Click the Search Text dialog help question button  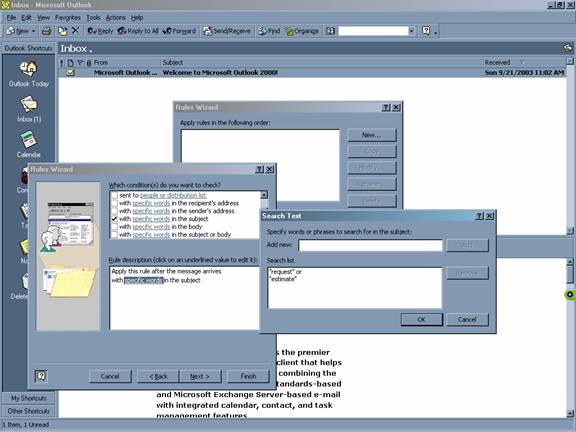click(479, 216)
